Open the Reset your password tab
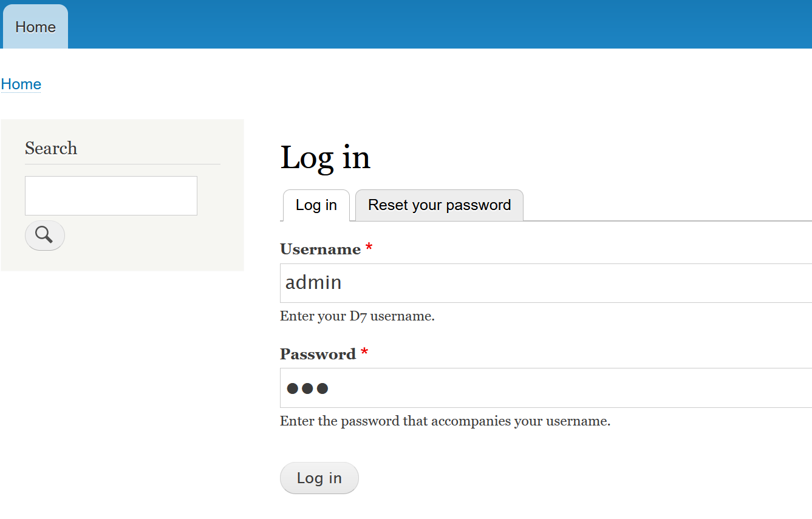The width and height of the screenshot is (812, 519). pyautogui.click(x=439, y=205)
